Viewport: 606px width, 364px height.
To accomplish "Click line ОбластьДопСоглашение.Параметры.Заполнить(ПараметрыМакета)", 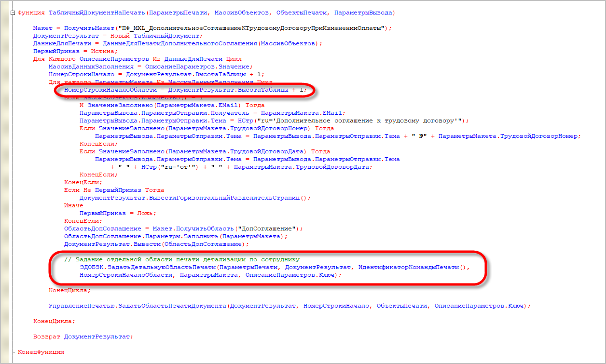I will click(176, 236).
